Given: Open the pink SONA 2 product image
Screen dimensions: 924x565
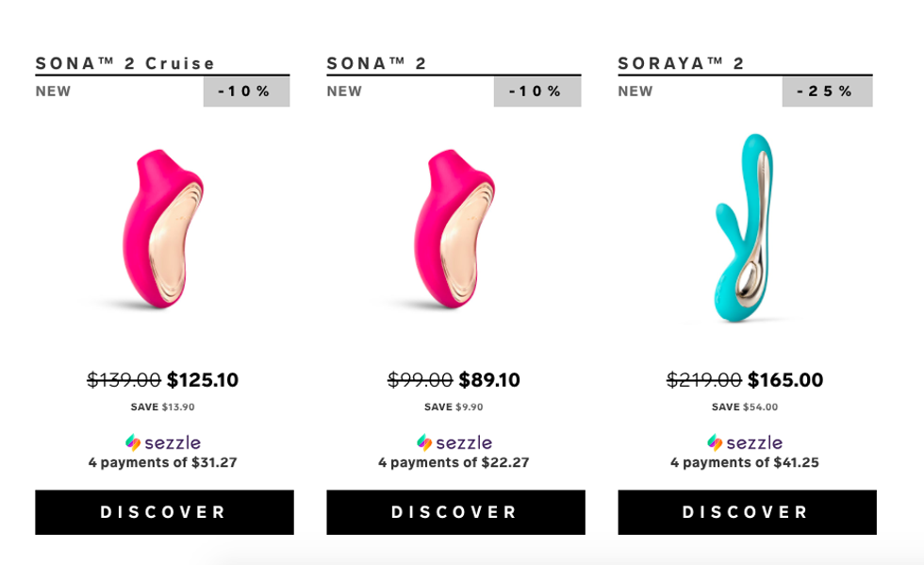Looking at the screenshot, I should (454, 229).
